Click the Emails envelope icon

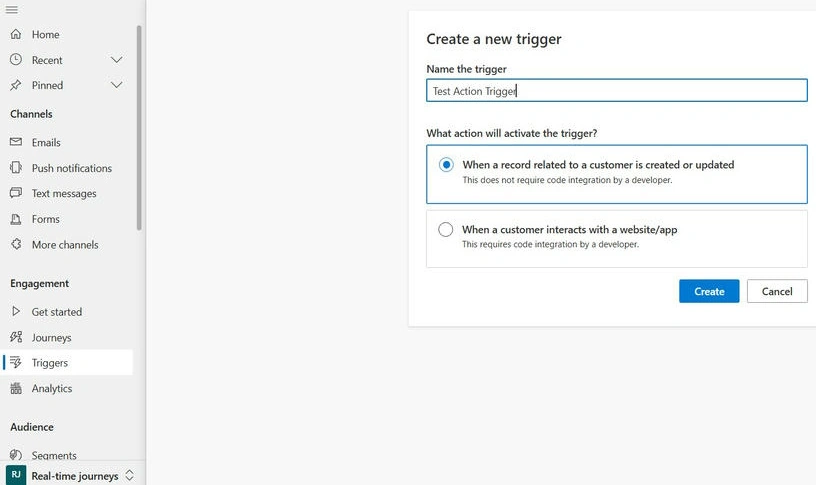tap(16, 142)
